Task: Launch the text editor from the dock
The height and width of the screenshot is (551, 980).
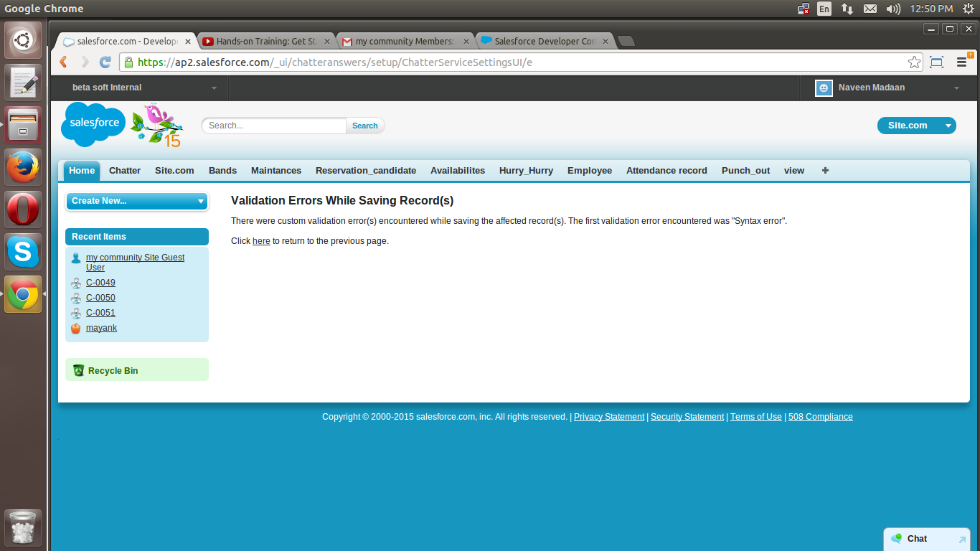Action: [x=23, y=83]
